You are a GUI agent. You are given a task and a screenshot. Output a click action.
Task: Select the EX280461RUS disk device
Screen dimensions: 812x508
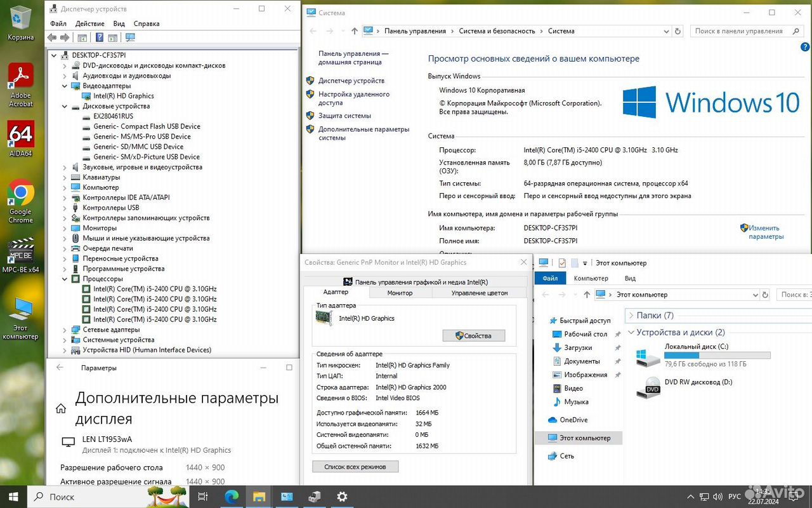point(113,116)
